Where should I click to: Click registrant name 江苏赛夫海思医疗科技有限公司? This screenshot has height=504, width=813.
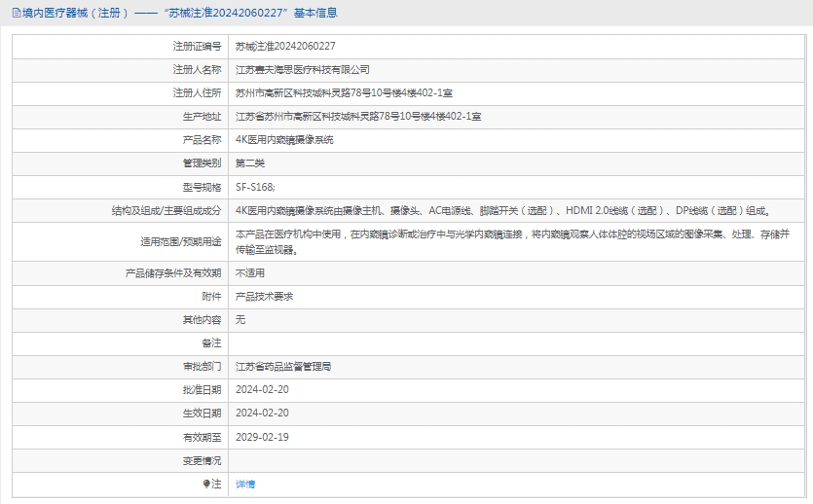coord(303,70)
